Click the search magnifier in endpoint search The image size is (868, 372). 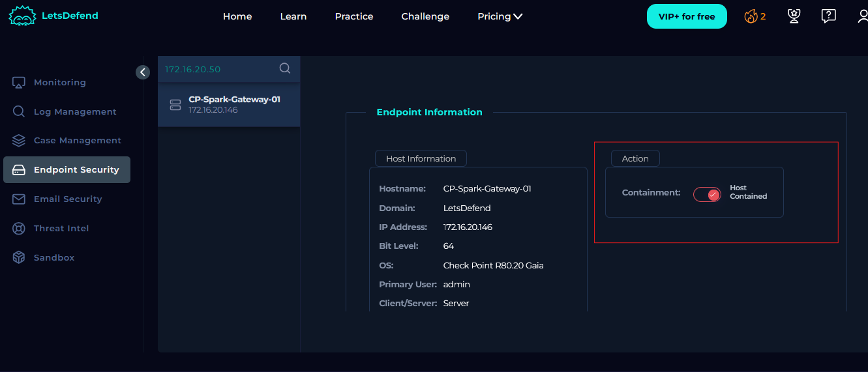[x=285, y=68]
